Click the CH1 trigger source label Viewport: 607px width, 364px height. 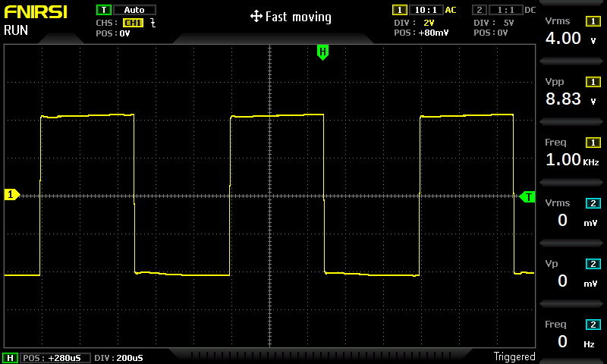click(133, 23)
